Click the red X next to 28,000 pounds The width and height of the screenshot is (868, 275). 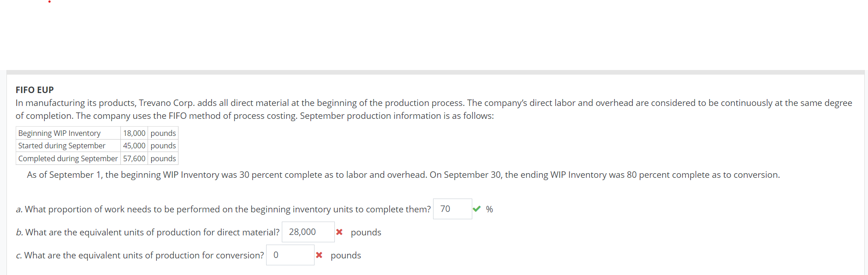coord(339,232)
